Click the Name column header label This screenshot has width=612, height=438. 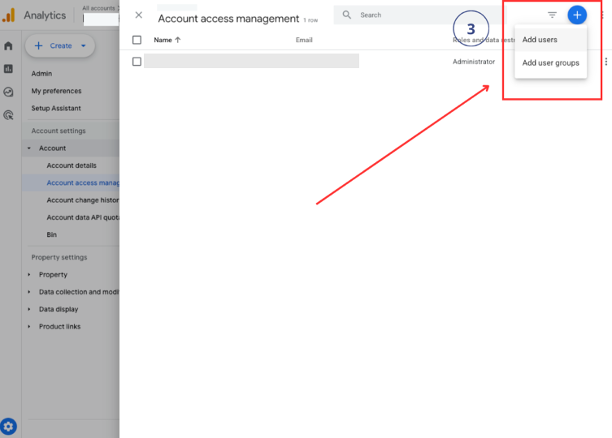click(163, 40)
